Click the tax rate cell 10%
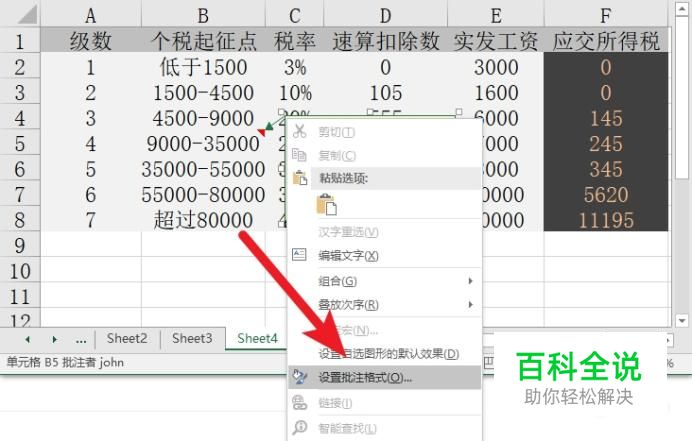The height and width of the screenshot is (441, 692). point(294,92)
